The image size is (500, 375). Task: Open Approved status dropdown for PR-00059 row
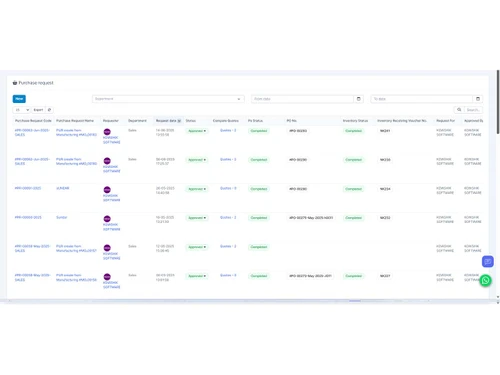197,247
